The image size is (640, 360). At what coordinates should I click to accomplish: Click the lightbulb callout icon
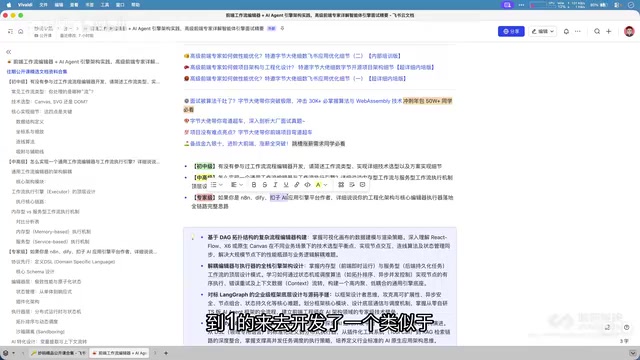(193, 237)
